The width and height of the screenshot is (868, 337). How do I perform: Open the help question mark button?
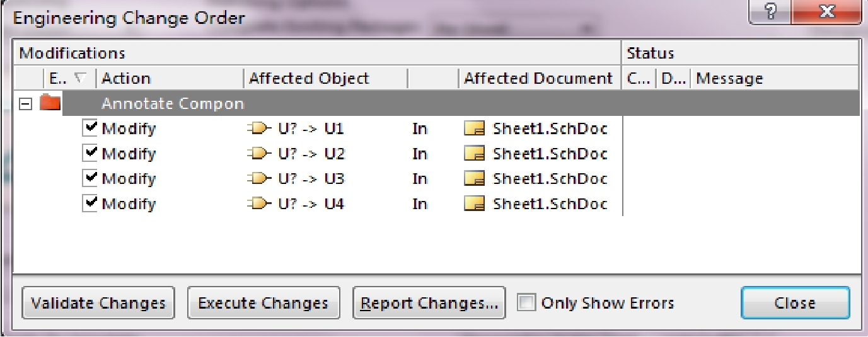(768, 12)
